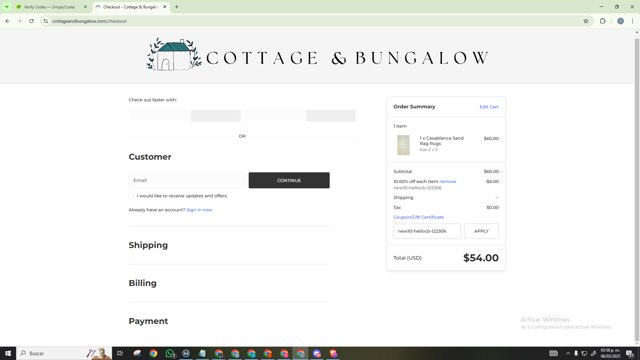Click the touch keyboard tray icon

pyautogui.click(x=553, y=353)
